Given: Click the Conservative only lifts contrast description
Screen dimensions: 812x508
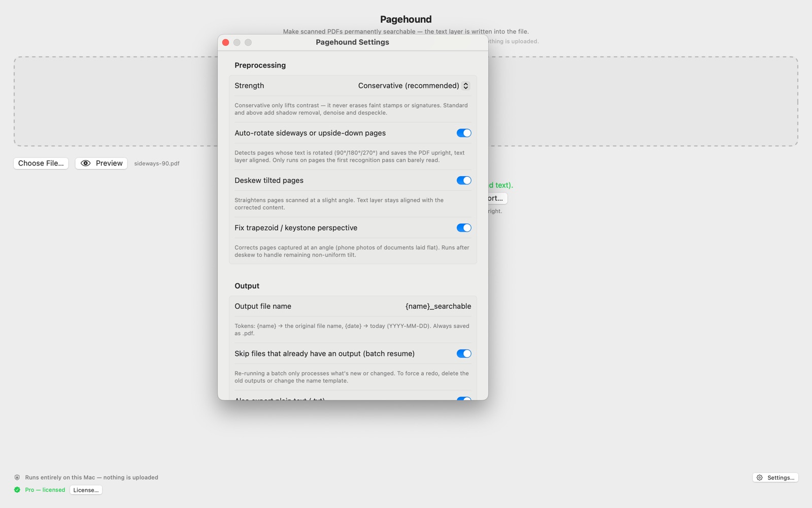Looking at the screenshot, I should pos(351,109).
